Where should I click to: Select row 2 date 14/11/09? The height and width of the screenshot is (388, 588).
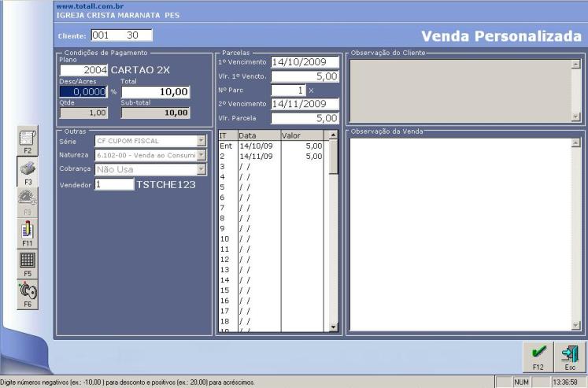click(x=256, y=157)
